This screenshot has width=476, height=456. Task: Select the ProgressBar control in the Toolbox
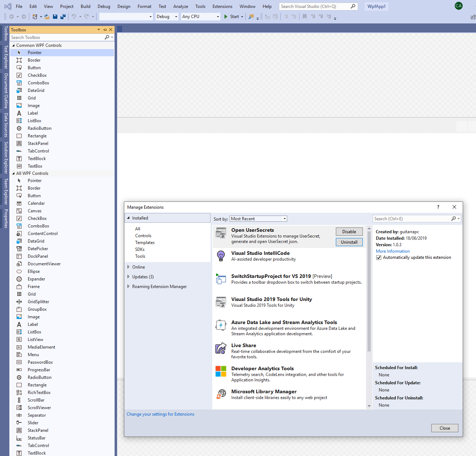pos(39,369)
